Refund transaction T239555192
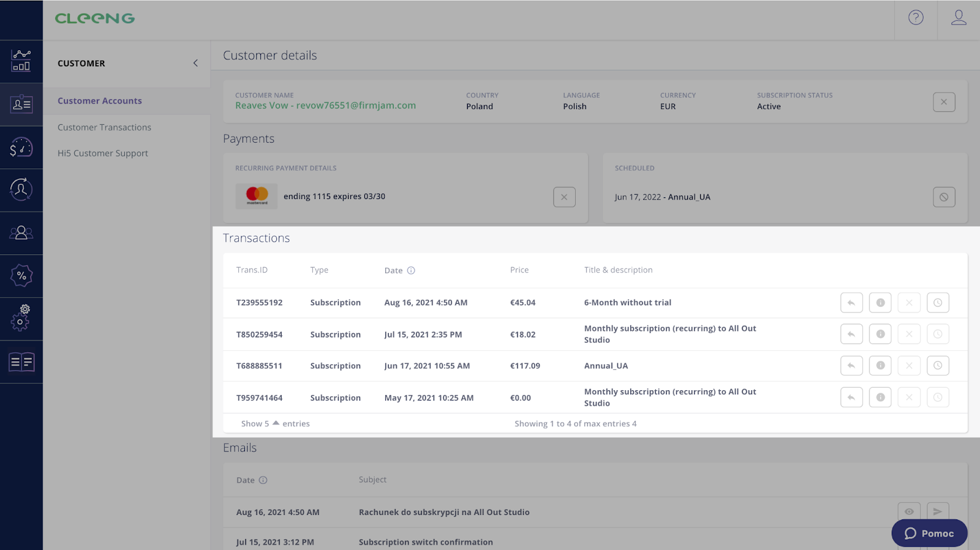This screenshot has width=980, height=550. click(851, 303)
